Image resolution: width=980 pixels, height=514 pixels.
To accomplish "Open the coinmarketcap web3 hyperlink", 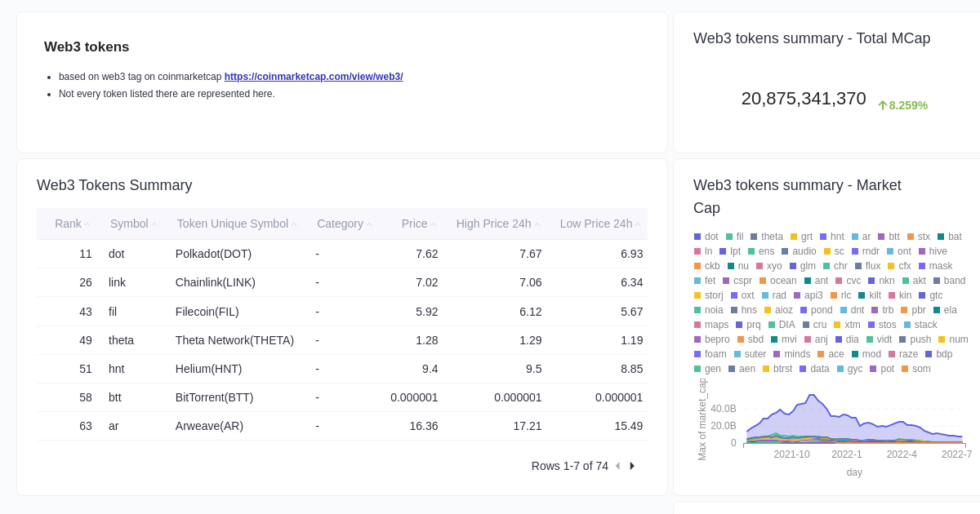I will point(314,77).
